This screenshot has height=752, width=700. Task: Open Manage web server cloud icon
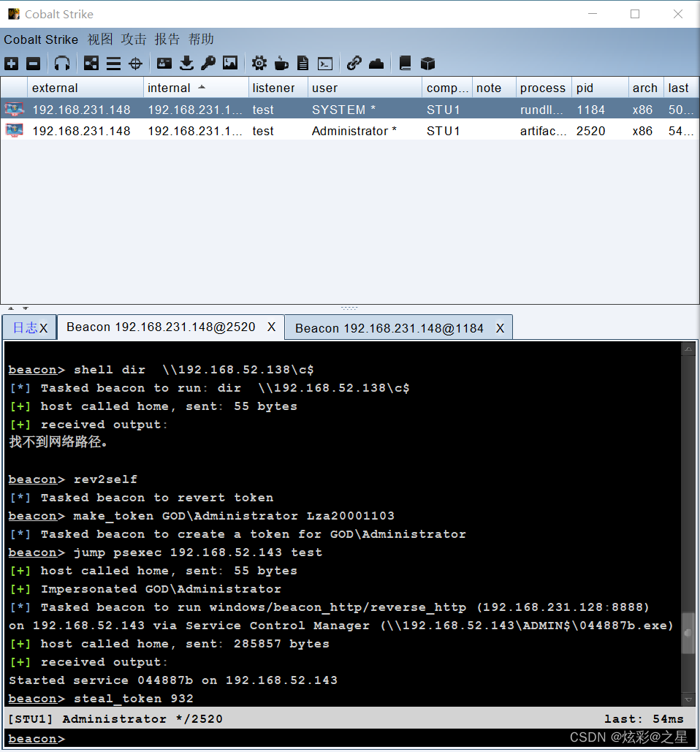tap(376, 64)
